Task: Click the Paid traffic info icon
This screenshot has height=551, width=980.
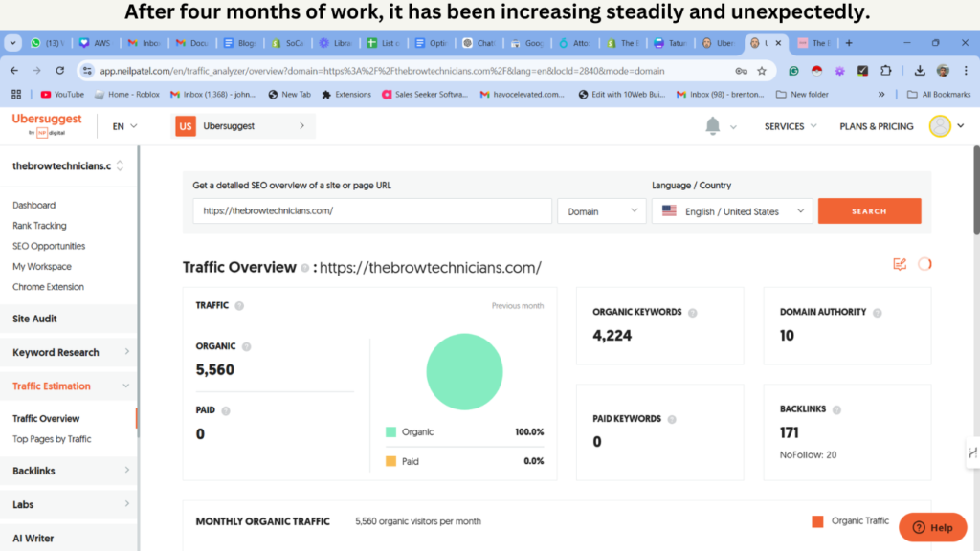Action: pos(226,410)
